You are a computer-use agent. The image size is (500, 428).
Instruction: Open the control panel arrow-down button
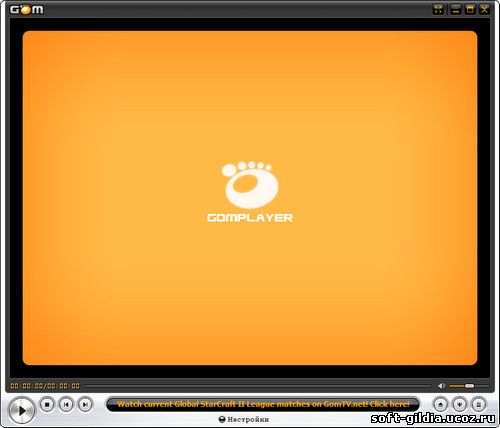(460, 405)
